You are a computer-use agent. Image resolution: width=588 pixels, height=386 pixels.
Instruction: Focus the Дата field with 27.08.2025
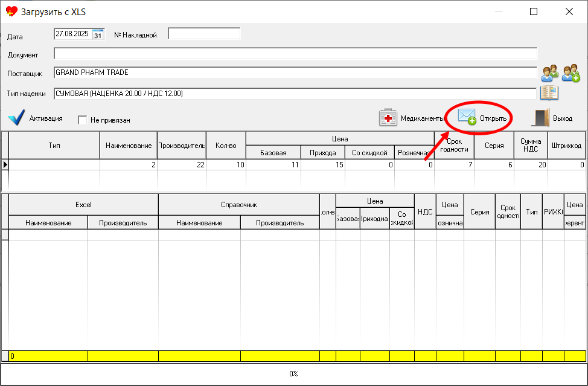pos(74,34)
